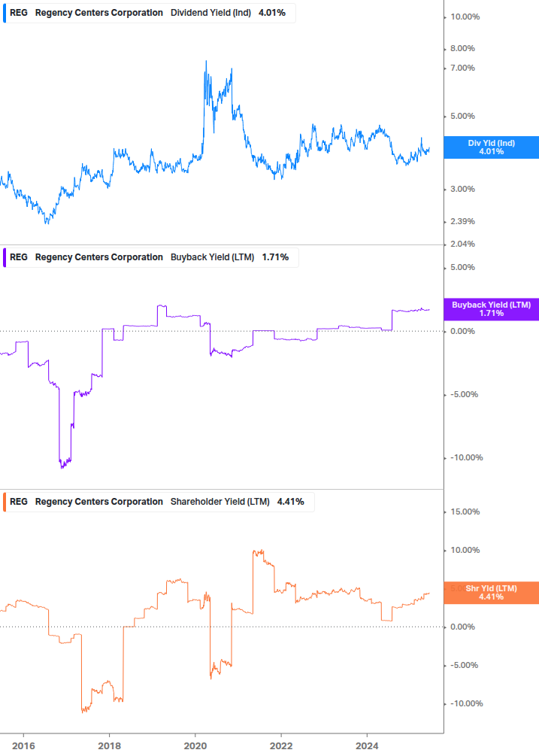The width and height of the screenshot is (539, 756).
Task: Click the 2.04% tick on dividend yield axis
Action: [x=462, y=244]
